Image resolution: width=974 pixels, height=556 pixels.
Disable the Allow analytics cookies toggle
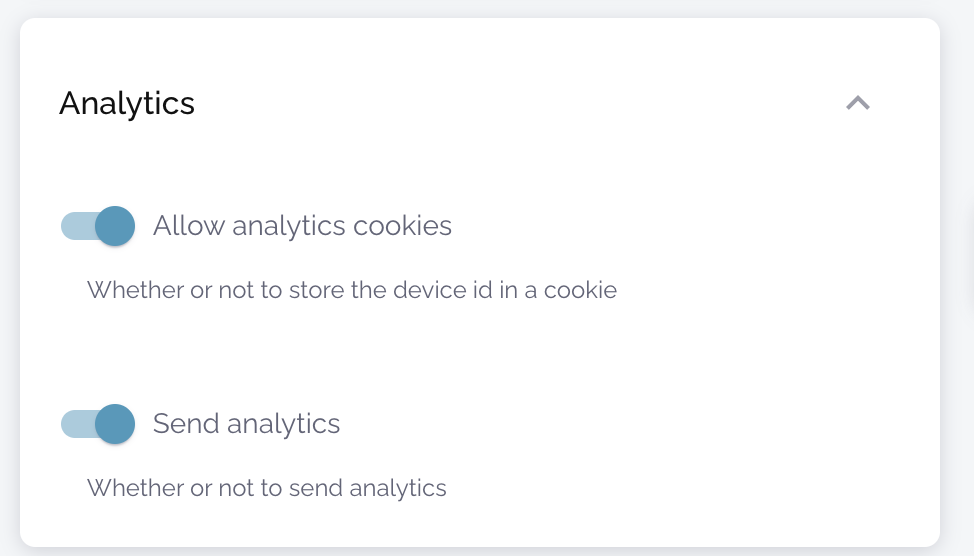click(98, 226)
